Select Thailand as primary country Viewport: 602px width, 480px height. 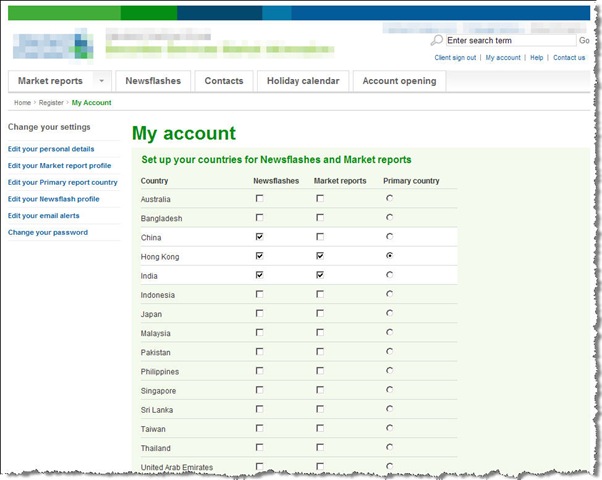click(390, 447)
